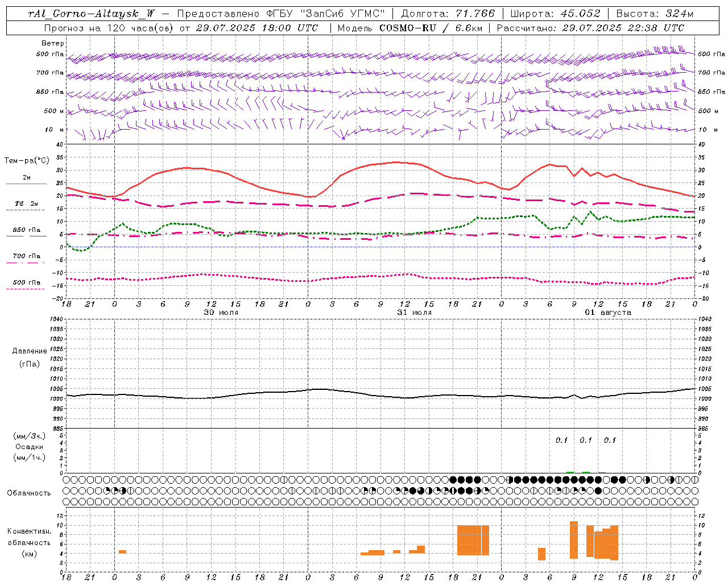Click the (мм/1ч.) precipitation unit label
This screenshot has width=728, height=582.
tap(30, 458)
